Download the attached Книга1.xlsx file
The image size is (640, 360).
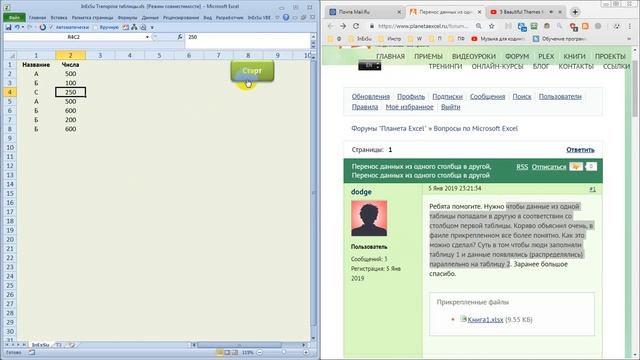[x=485, y=320]
